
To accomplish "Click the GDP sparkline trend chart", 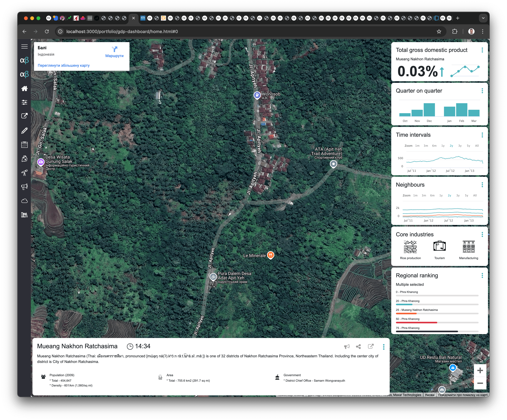I will tap(465, 71).
